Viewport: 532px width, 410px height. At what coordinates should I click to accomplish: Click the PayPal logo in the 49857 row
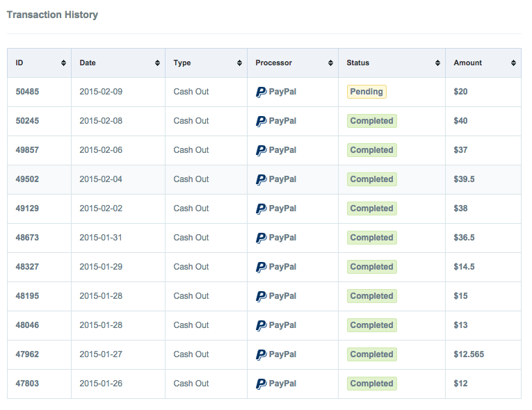coord(261,150)
